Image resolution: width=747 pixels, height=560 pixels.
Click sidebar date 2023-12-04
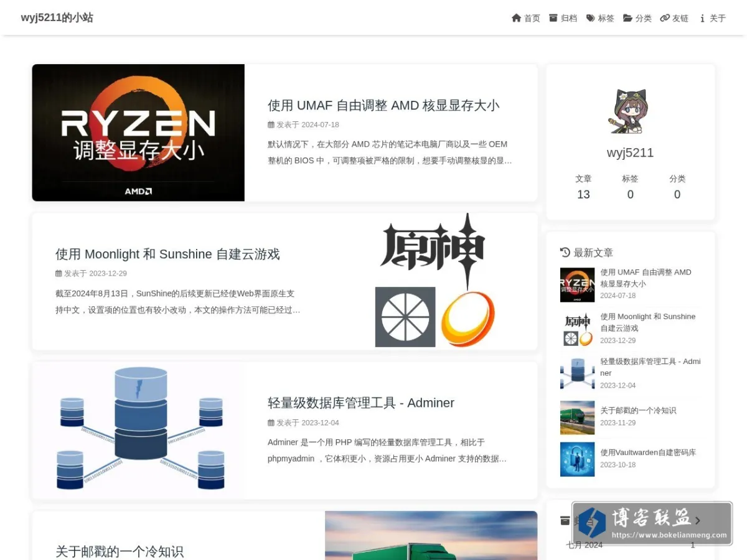(x=618, y=385)
